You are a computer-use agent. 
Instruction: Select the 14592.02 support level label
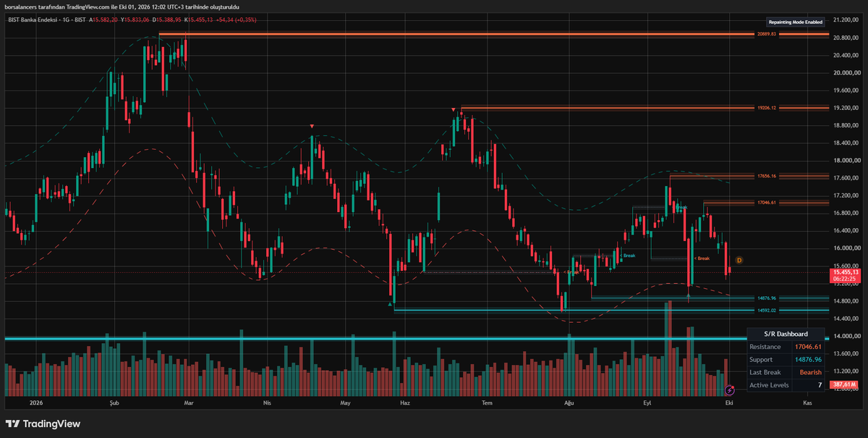pos(767,311)
